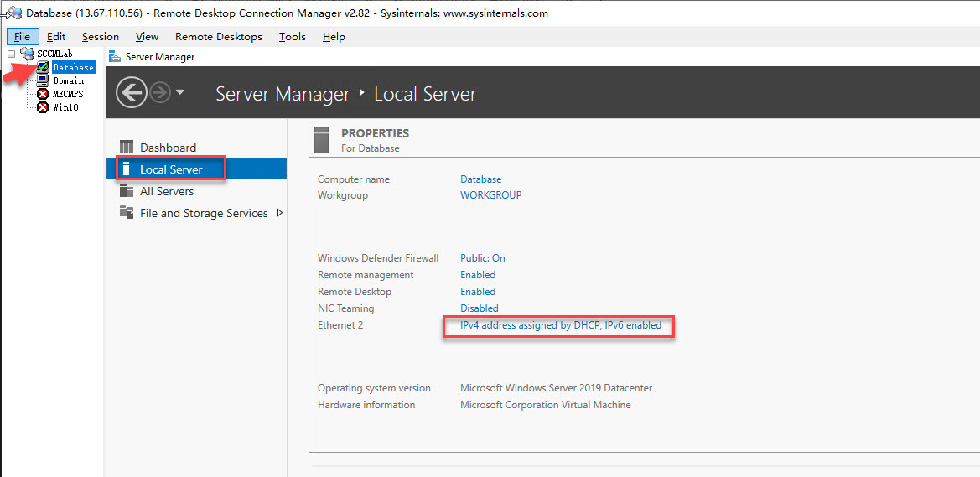Expand File and Storage Services arrow
Viewport: 980px width, 477px height.
point(280,213)
